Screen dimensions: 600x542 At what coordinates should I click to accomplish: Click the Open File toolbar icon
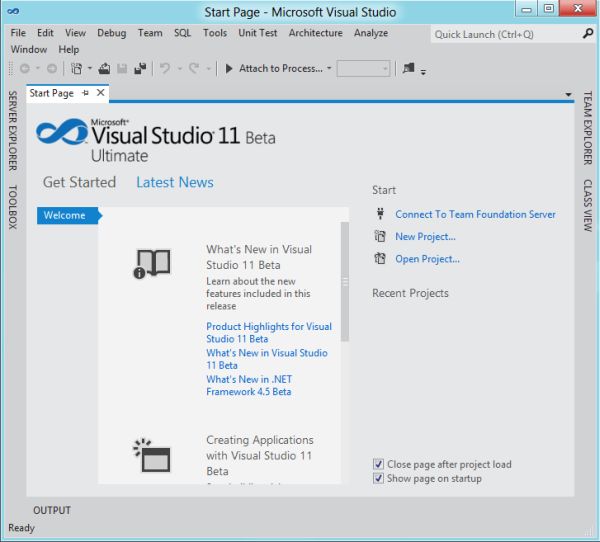coord(104,69)
